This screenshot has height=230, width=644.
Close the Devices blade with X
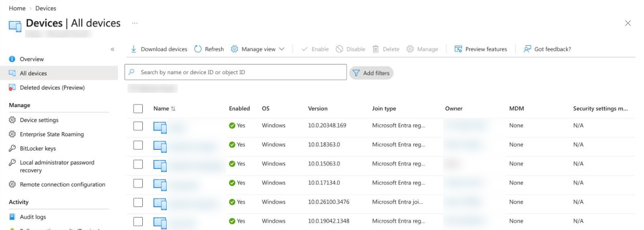[628, 23]
